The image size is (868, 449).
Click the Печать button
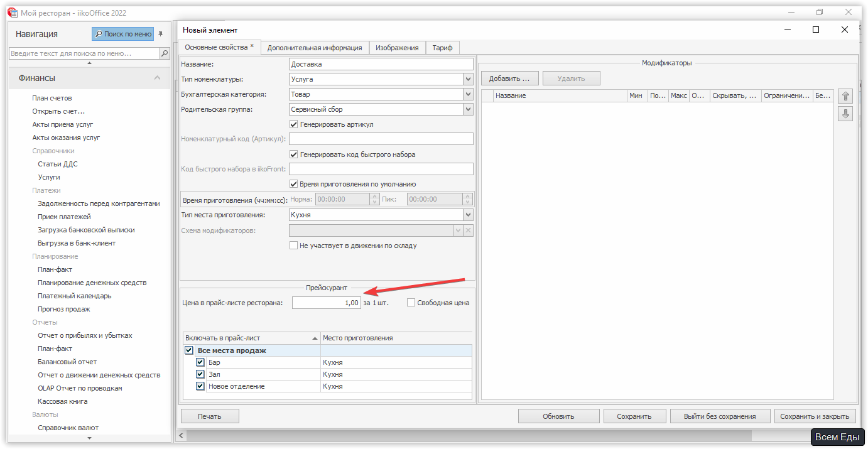click(210, 416)
